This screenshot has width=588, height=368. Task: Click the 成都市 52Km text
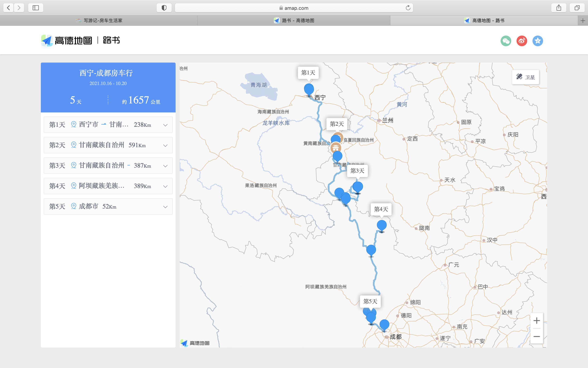[x=98, y=206]
